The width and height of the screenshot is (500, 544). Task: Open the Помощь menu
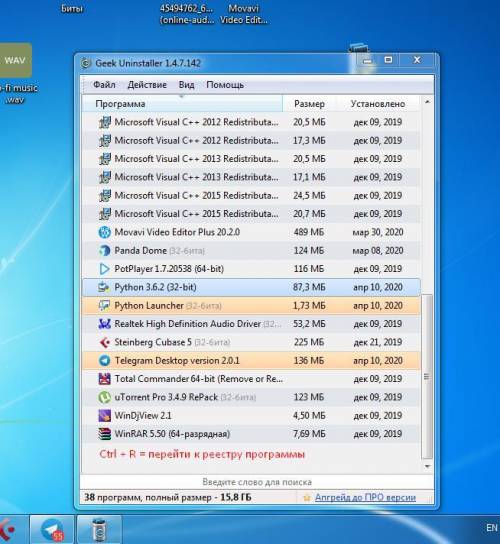point(225,85)
